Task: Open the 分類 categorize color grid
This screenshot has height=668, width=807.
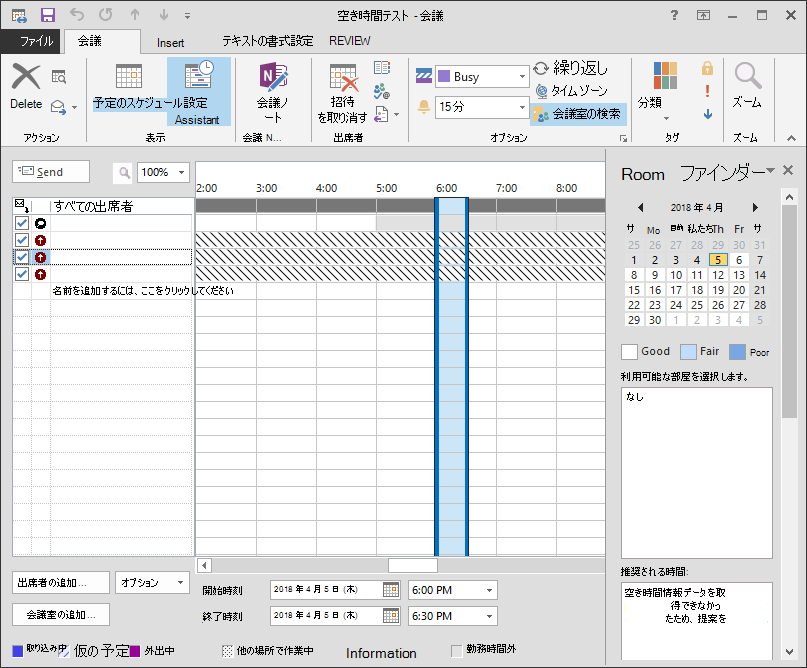Action: (x=665, y=75)
